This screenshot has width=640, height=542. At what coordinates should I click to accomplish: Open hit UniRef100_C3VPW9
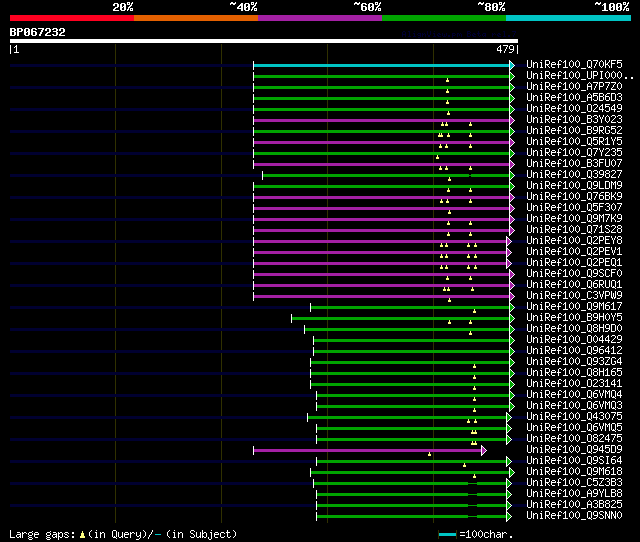coord(574,296)
